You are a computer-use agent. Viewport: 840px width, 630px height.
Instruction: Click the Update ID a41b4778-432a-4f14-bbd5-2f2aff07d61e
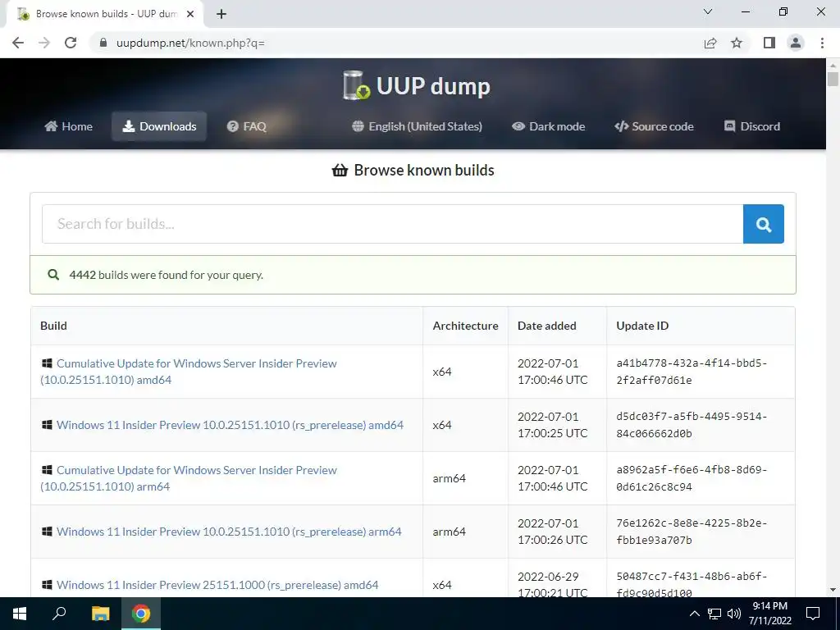(x=692, y=372)
